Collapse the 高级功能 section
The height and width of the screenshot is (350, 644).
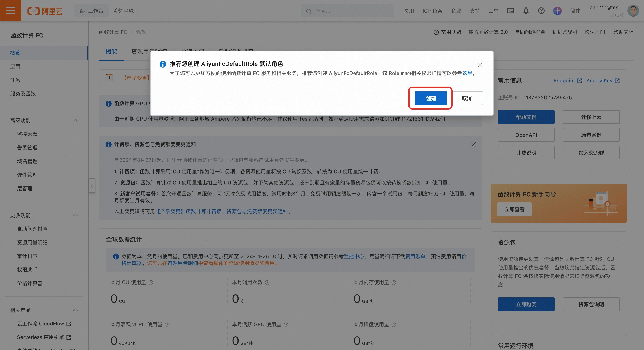(75, 120)
